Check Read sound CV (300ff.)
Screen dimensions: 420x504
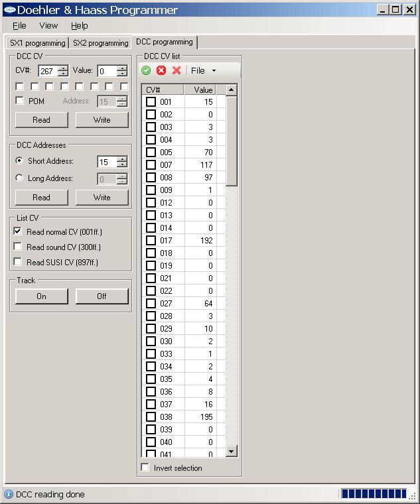pos(18,247)
